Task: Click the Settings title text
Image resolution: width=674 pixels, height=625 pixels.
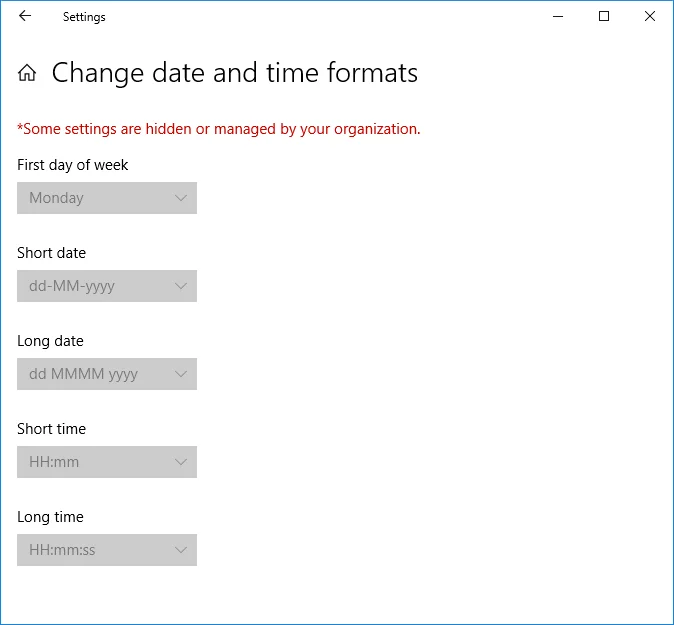Action: (x=84, y=17)
